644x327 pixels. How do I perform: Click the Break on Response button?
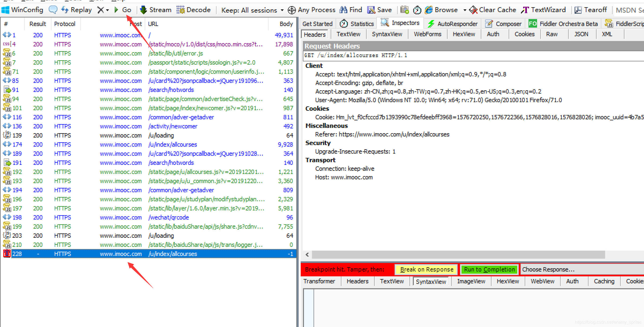pyautogui.click(x=426, y=269)
